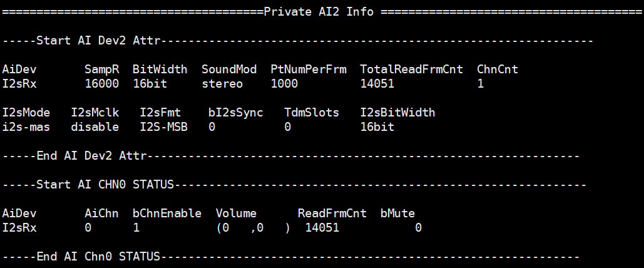Click the bMute column header
The image size is (644, 268).
coord(397,213)
